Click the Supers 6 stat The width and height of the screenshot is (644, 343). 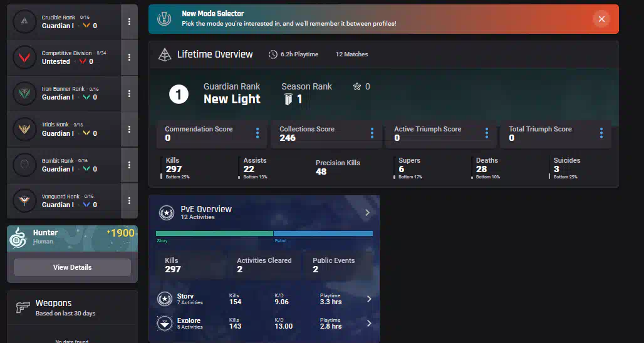(x=408, y=168)
